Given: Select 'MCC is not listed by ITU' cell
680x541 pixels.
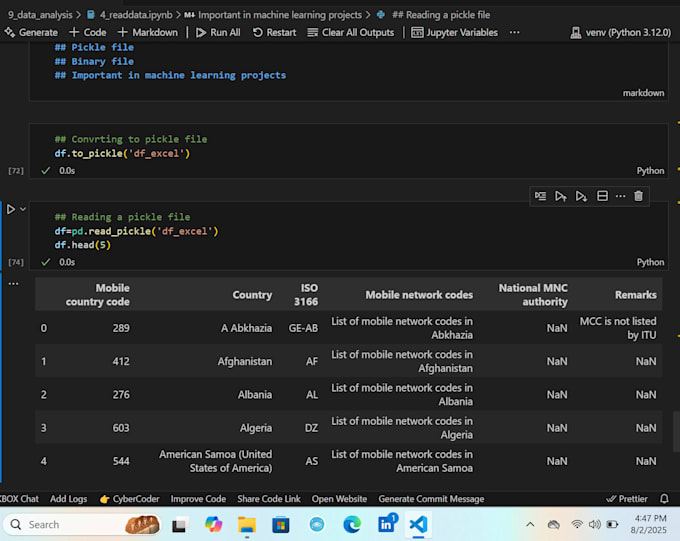Looking at the screenshot, I should point(618,328).
